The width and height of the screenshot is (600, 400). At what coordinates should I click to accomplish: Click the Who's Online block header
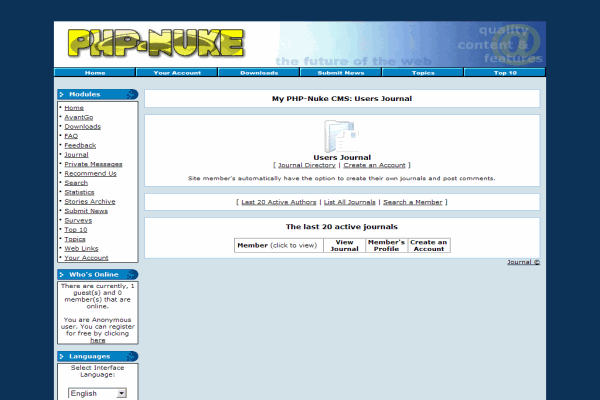[x=98, y=274]
